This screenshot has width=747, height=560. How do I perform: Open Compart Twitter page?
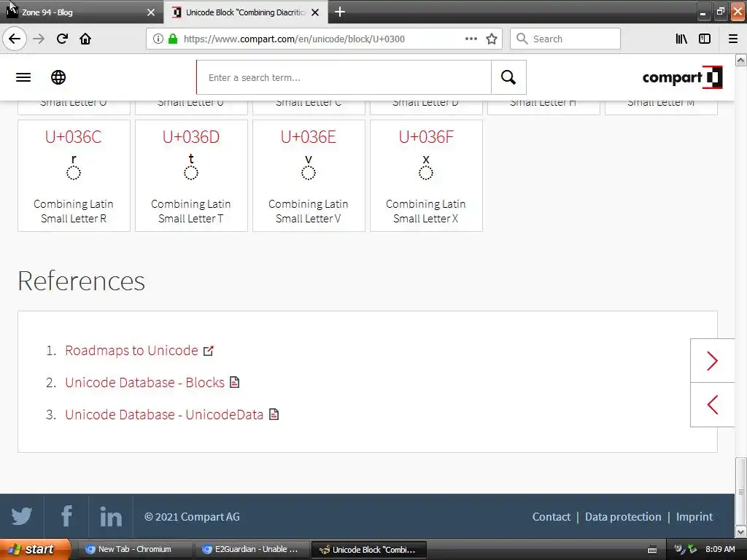22,516
